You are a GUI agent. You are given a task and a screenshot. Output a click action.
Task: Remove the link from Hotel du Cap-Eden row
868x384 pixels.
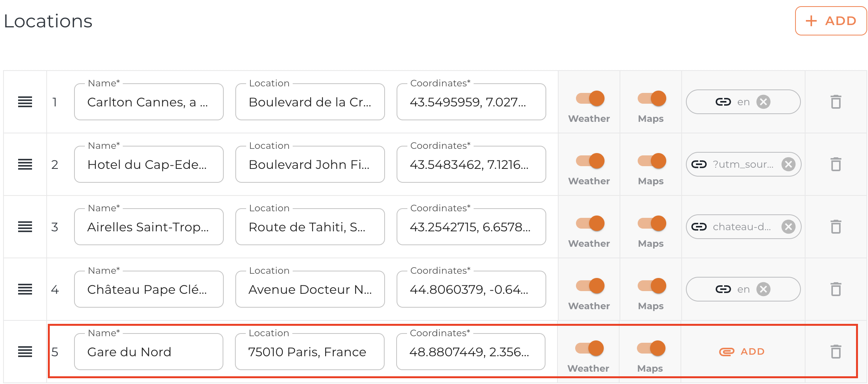click(788, 165)
